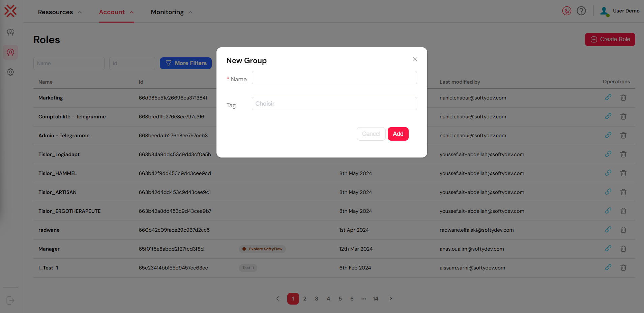Open the Account menu
644x313 pixels.
pos(116,12)
